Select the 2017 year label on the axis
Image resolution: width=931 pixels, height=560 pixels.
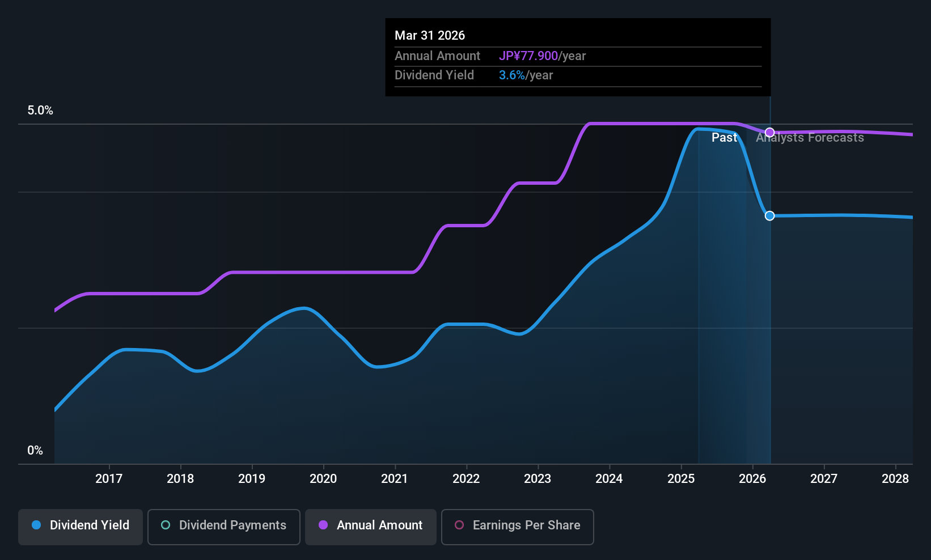tap(109, 479)
